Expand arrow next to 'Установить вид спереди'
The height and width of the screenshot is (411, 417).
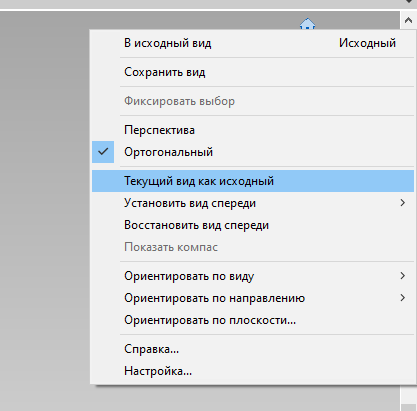(x=403, y=203)
